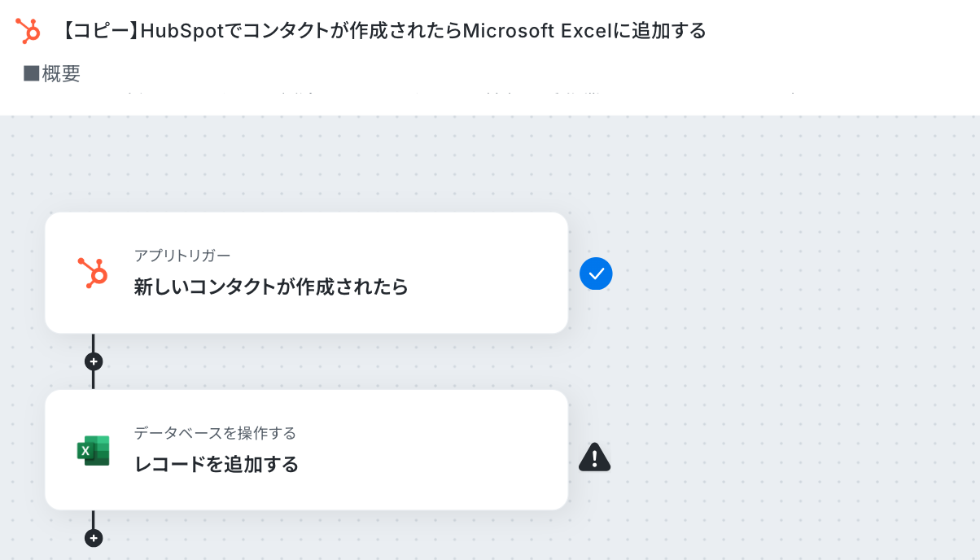Click the HubSpot icon in the trigger card
This screenshot has height=560, width=980.
pos(93,273)
